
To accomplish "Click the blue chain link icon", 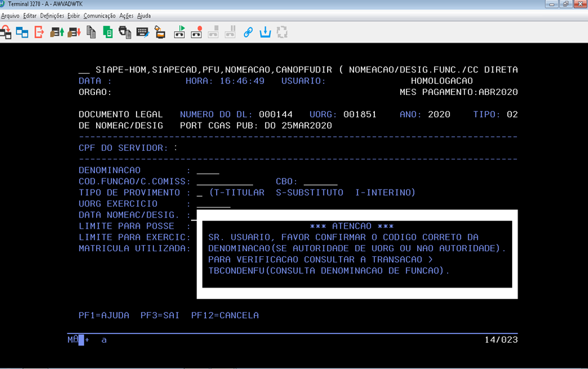I will [x=248, y=32].
